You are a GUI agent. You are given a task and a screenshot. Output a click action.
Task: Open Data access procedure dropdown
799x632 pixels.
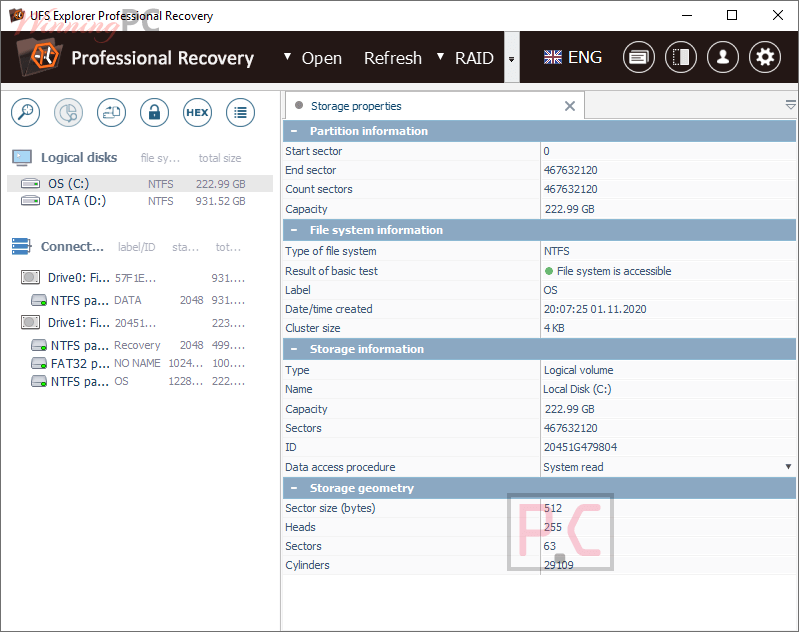[x=788, y=466]
